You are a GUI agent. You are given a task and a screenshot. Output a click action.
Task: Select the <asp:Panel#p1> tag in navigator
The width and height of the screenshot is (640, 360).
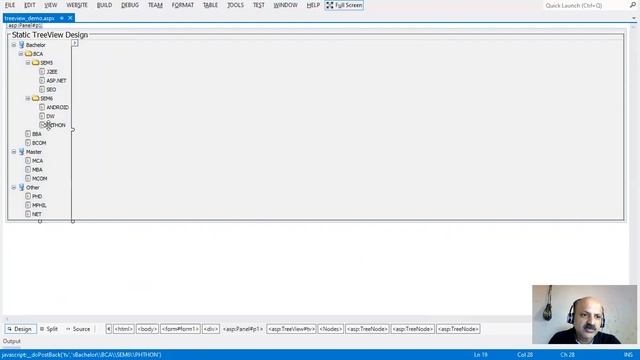coord(242,329)
